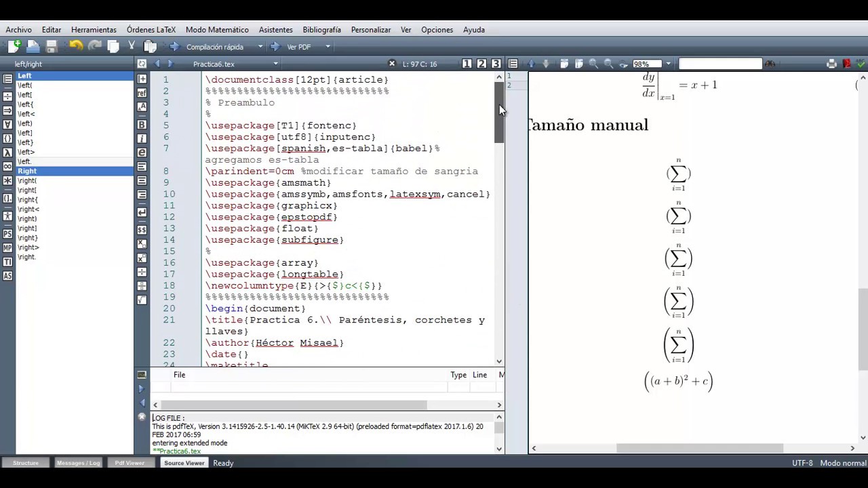Open the Asistentes menu
Viewport: 868px width, 488px height.
275,30
